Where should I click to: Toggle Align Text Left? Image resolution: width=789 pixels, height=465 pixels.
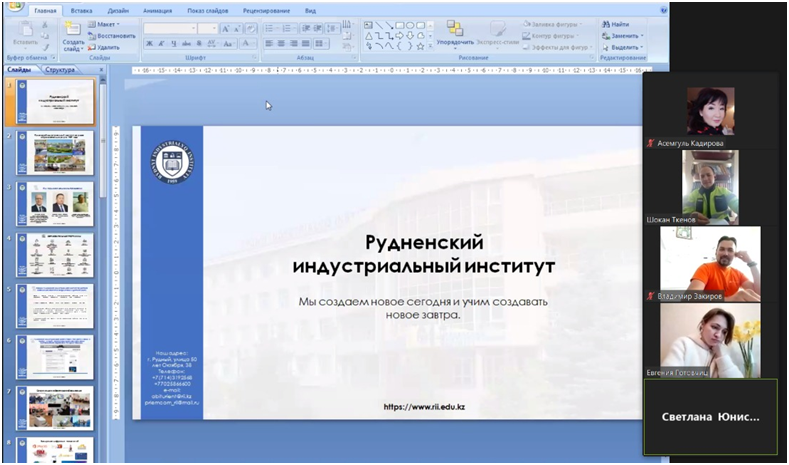coord(269,44)
